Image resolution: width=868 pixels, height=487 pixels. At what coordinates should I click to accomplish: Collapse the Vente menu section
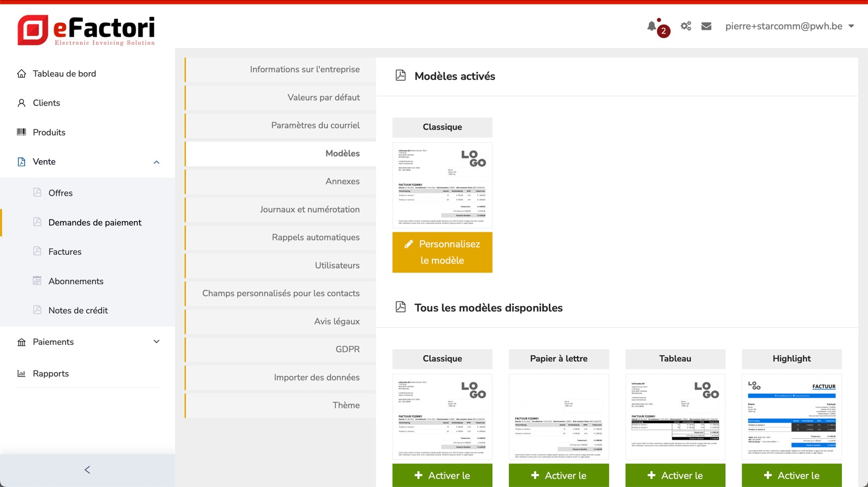click(156, 162)
